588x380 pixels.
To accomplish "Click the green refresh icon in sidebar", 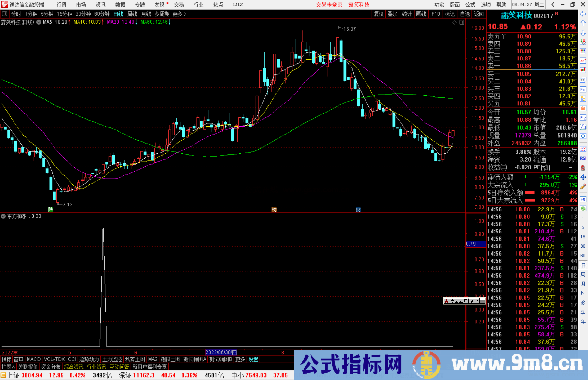I will pos(583,209).
